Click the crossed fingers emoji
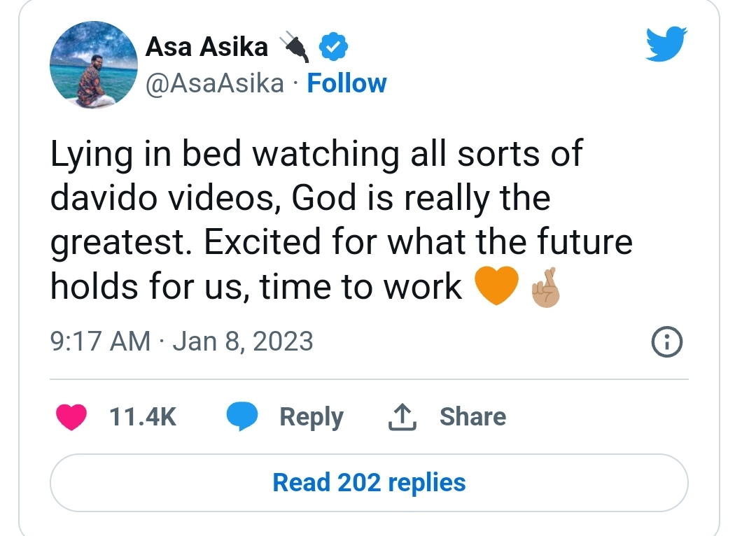Viewport: 756px width, 536px height. click(545, 288)
